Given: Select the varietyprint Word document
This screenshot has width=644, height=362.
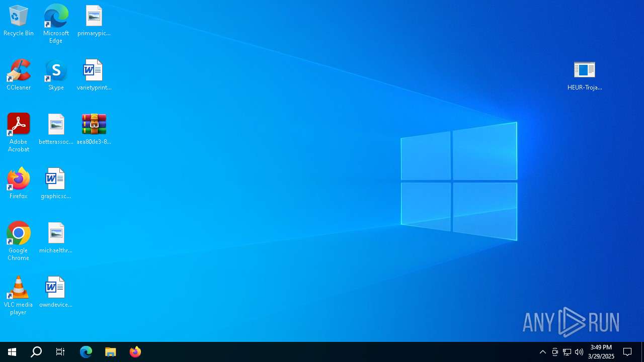Looking at the screenshot, I should pos(94,75).
